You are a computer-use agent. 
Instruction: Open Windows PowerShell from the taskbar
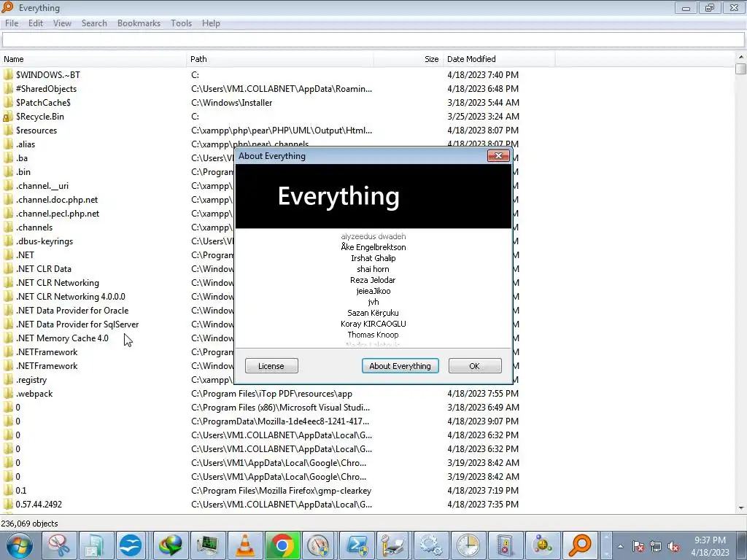357,545
